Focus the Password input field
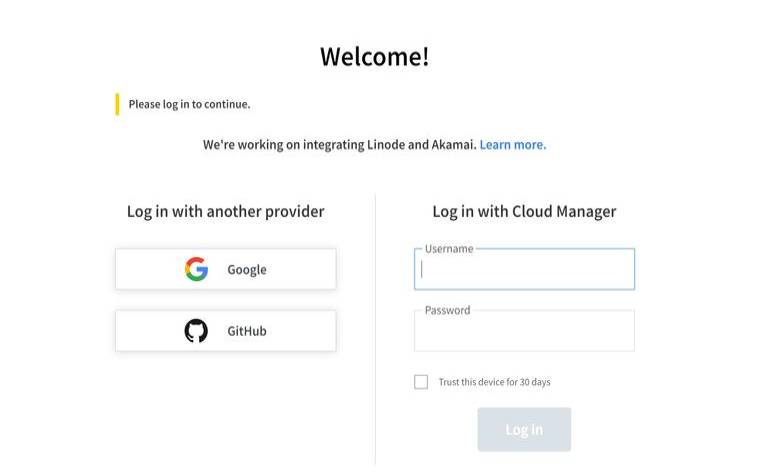760x475 pixels. coord(524,333)
